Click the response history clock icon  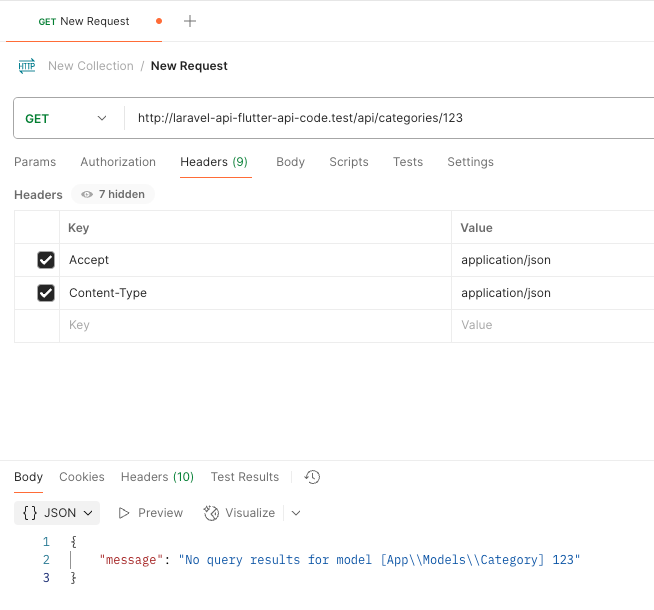tap(312, 477)
